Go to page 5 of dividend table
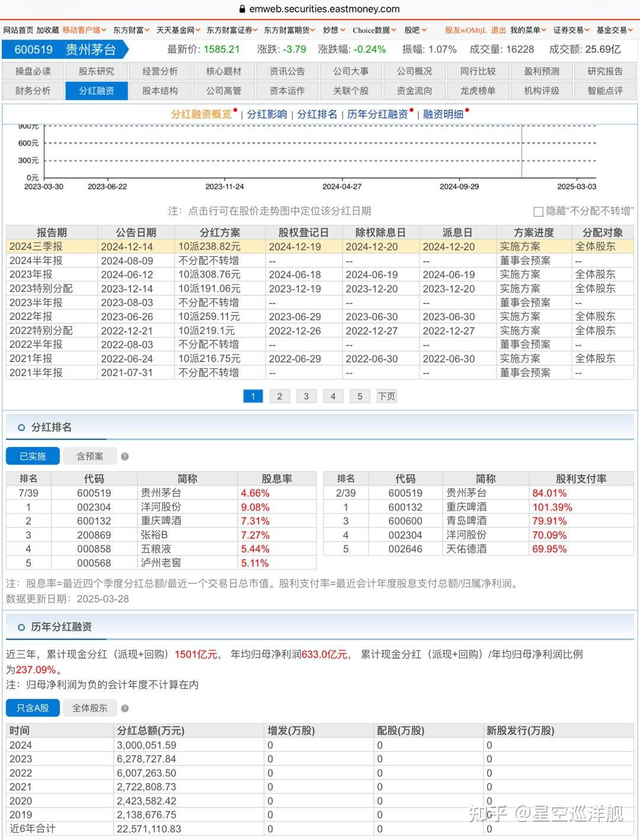The image size is (640, 840). click(360, 397)
